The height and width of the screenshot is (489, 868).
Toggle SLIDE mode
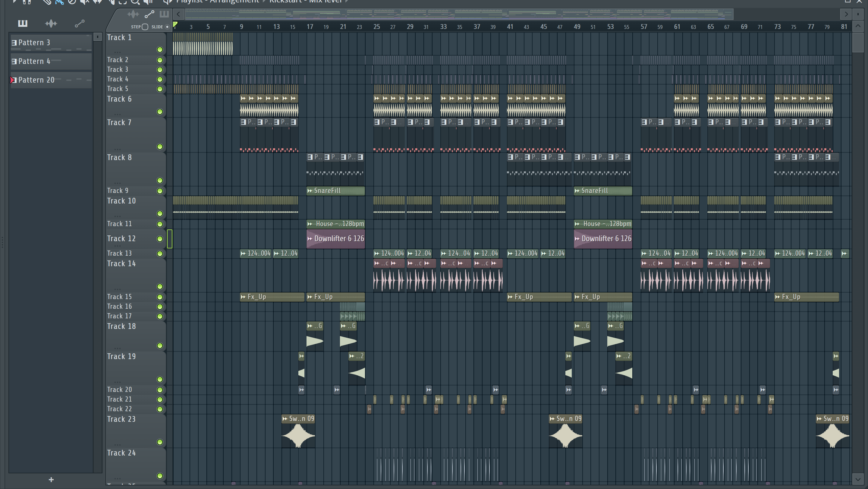(167, 27)
